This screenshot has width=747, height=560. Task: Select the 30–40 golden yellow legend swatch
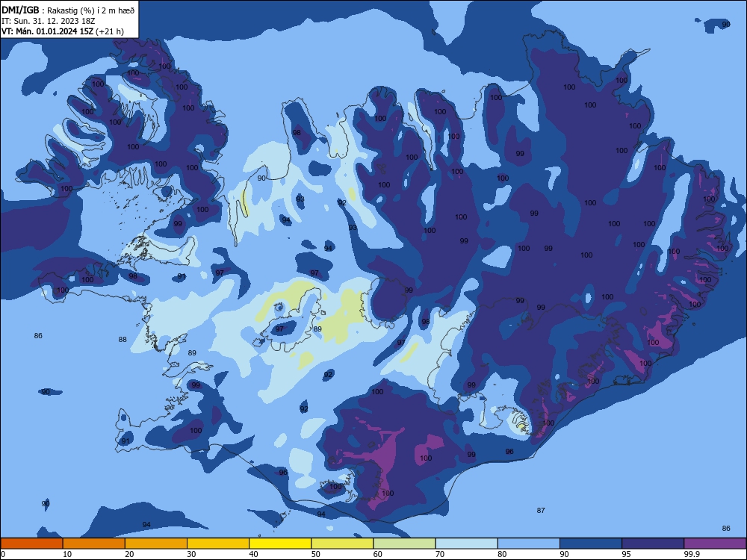click(x=218, y=544)
